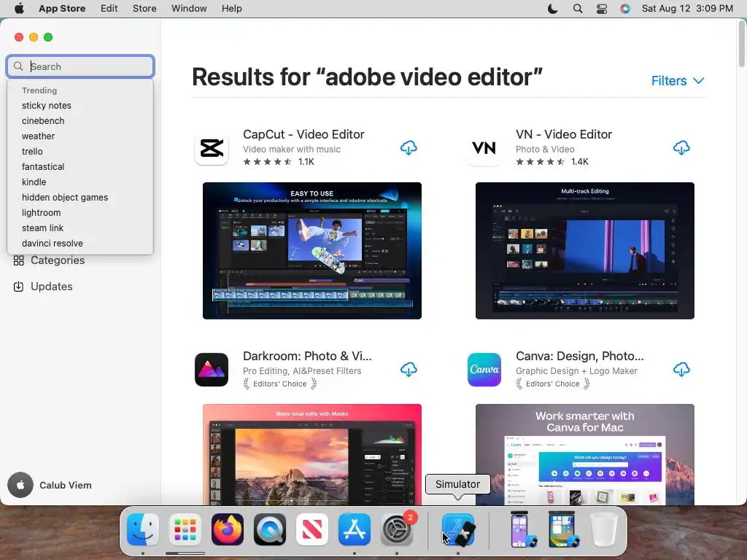
Task: Open the VN app icon
Action: pos(484,148)
